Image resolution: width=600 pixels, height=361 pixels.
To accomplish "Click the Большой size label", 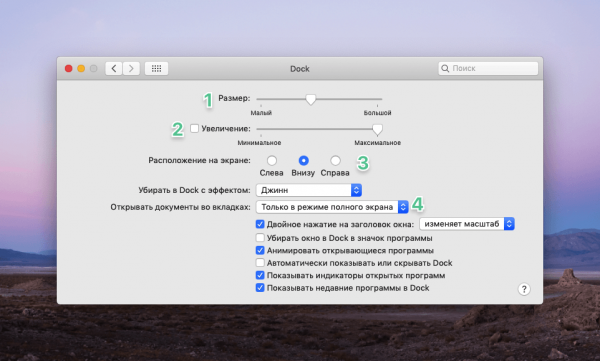I will pyautogui.click(x=377, y=113).
